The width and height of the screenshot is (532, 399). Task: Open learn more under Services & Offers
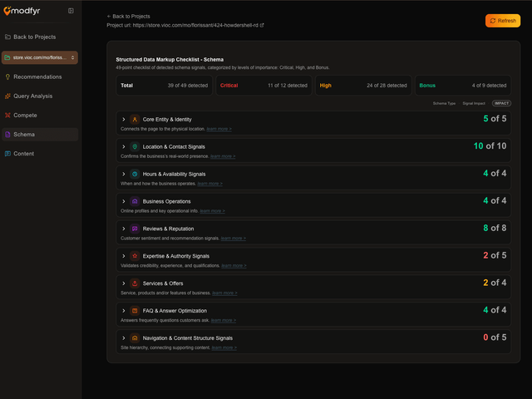pyautogui.click(x=225, y=293)
